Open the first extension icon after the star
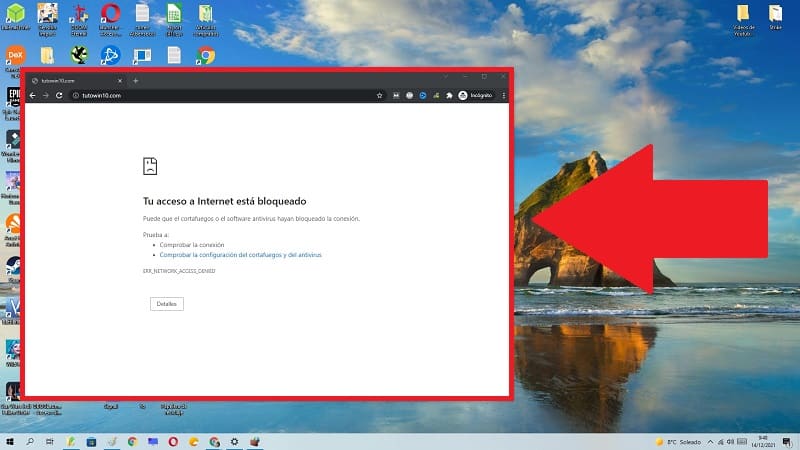This screenshot has width=800, height=450. (396, 95)
